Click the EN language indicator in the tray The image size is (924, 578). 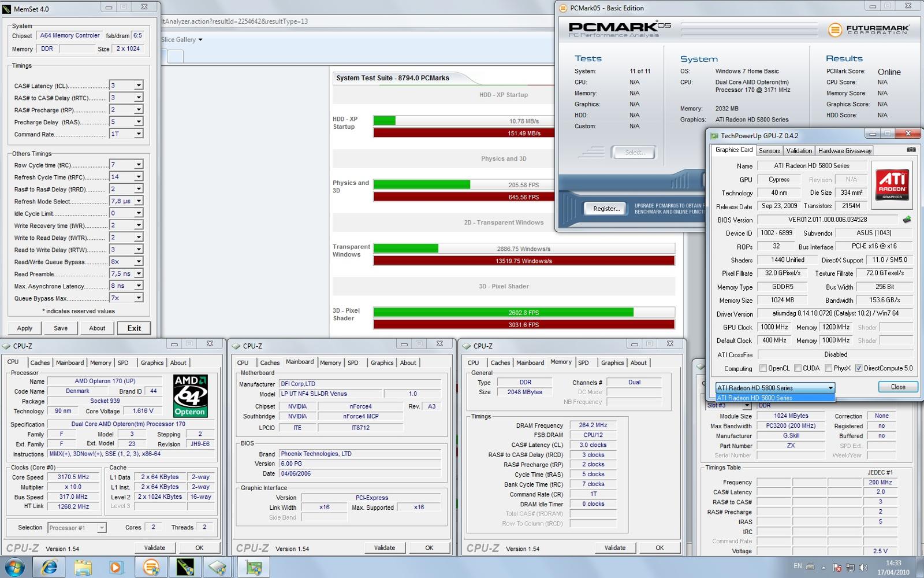pos(798,566)
